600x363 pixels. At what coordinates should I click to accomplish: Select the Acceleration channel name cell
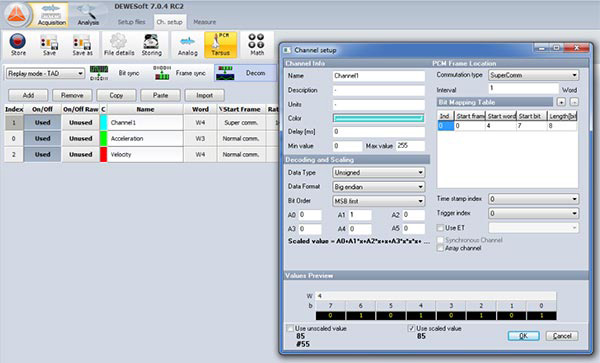(x=145, y=138)
